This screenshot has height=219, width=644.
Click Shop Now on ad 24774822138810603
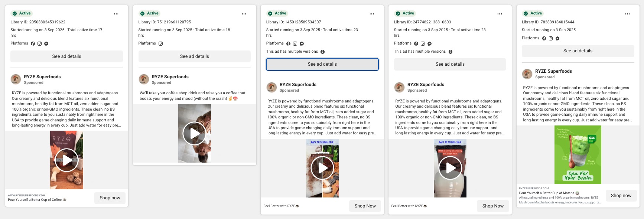pos(493,206)
